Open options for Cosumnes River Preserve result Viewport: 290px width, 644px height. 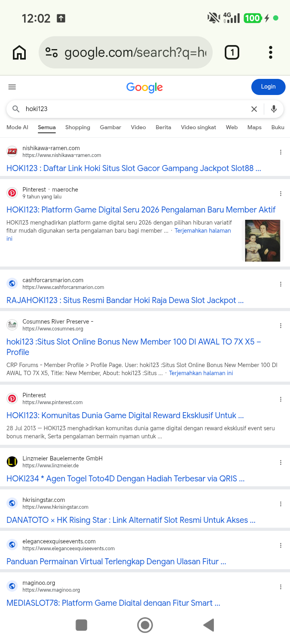281,326
